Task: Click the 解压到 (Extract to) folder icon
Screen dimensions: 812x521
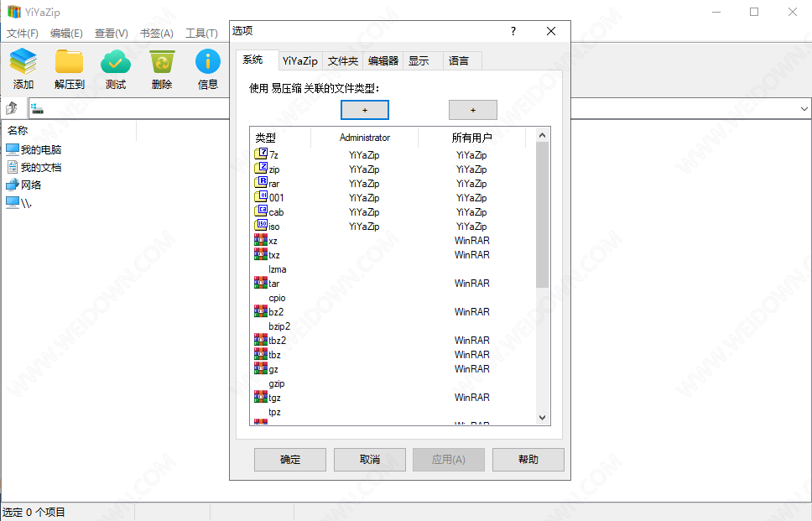Action: click(x=70, y=61)
